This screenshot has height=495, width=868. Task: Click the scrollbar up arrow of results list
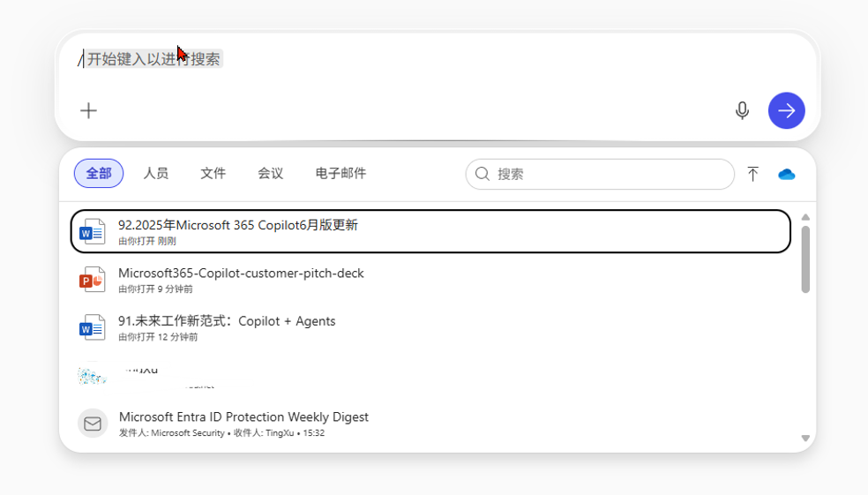coord(805,217)
